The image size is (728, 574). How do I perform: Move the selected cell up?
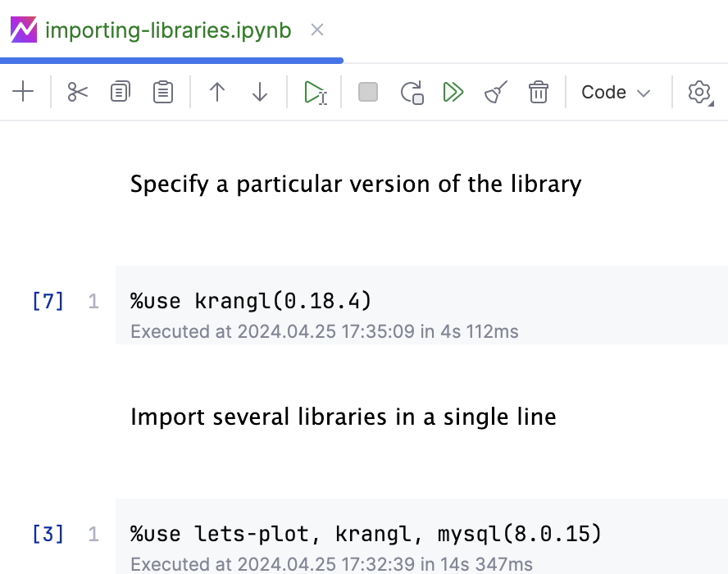[x=217, y=92]
